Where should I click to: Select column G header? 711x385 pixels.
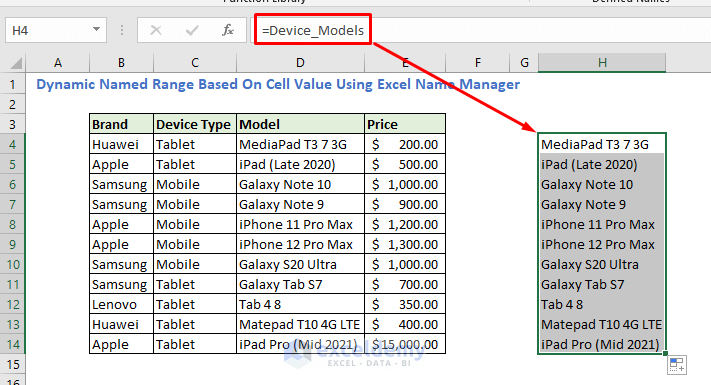pos(524,63)
